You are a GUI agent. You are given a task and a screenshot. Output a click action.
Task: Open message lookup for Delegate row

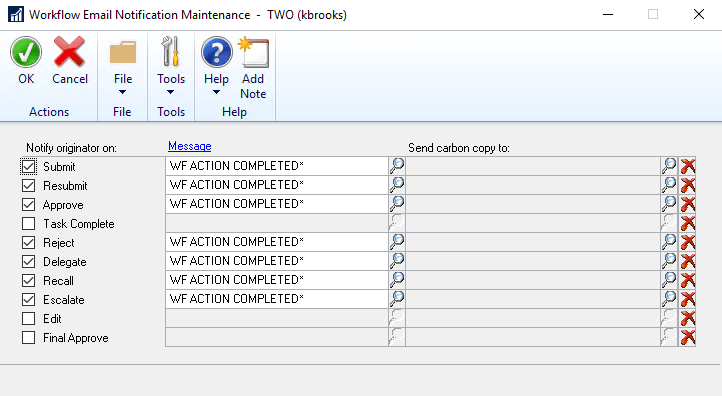click(x=397, y=261)
